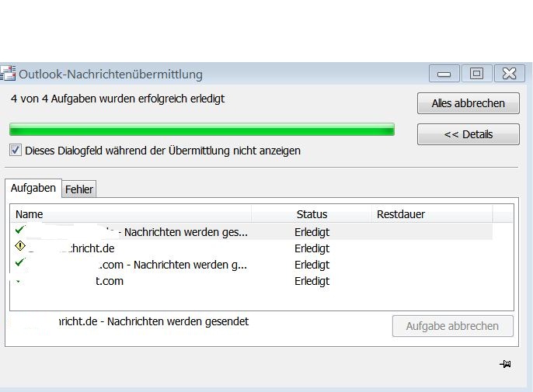
Task: Sort tasks by the Name column header
Action: click(131, 214)
